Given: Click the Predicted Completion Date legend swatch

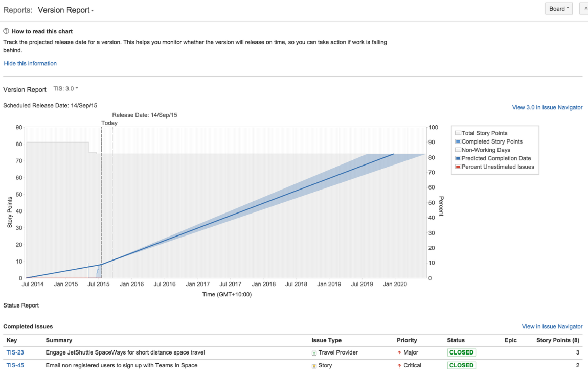Looking at the screenshot, I should [459, 158].
